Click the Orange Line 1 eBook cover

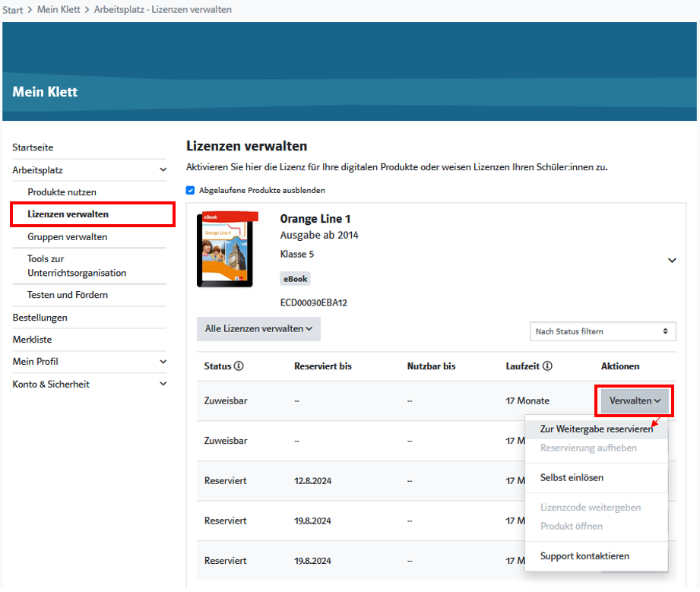click(228, 249)
